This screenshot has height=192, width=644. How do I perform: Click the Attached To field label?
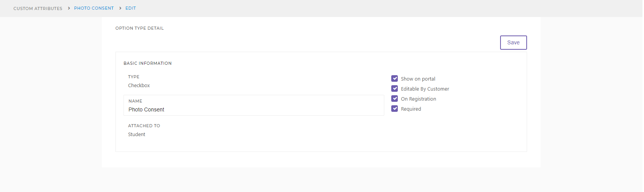pyautogui.click(x=144, y=126)
